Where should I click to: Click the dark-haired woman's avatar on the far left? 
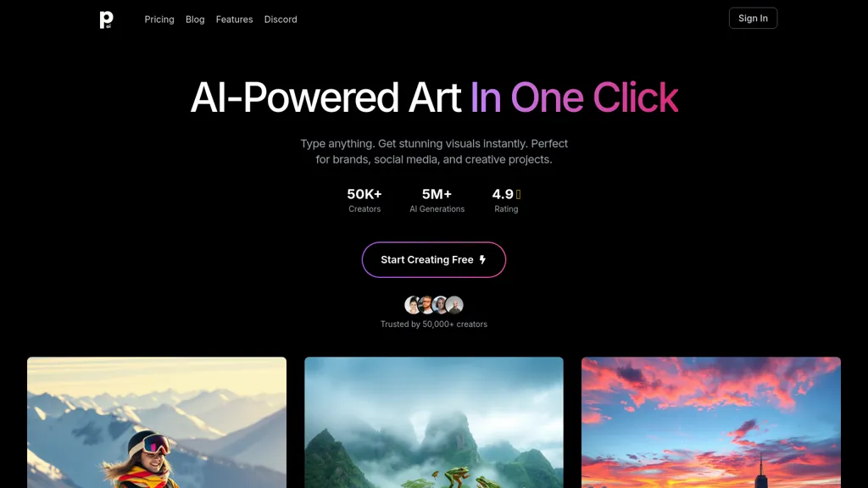[413, 305]
